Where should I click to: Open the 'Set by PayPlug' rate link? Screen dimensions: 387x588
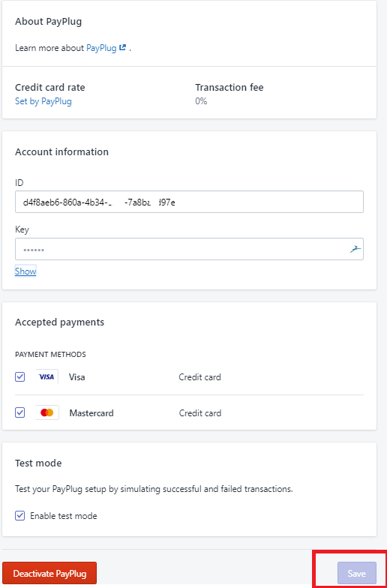pos(43,101)
